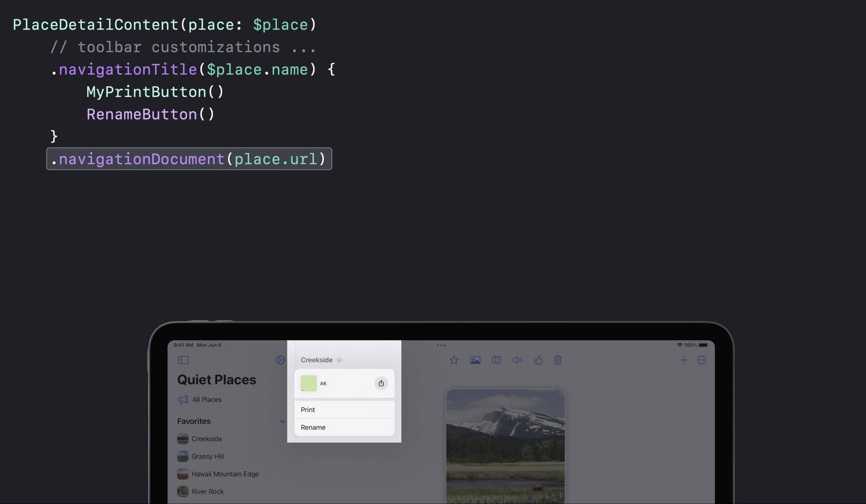Image resolution: width=866 pixels, height=504 pixels.
Task: Choose Rename from the title menu
Action: tap(344, 427)
